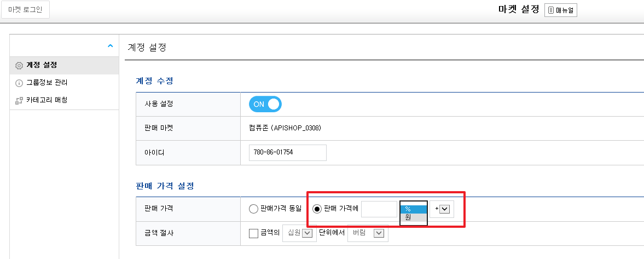Choose the % option in the dropdown list
Image resolution: width=644 pixels, height=259 pixels.
tap(414, 209)
